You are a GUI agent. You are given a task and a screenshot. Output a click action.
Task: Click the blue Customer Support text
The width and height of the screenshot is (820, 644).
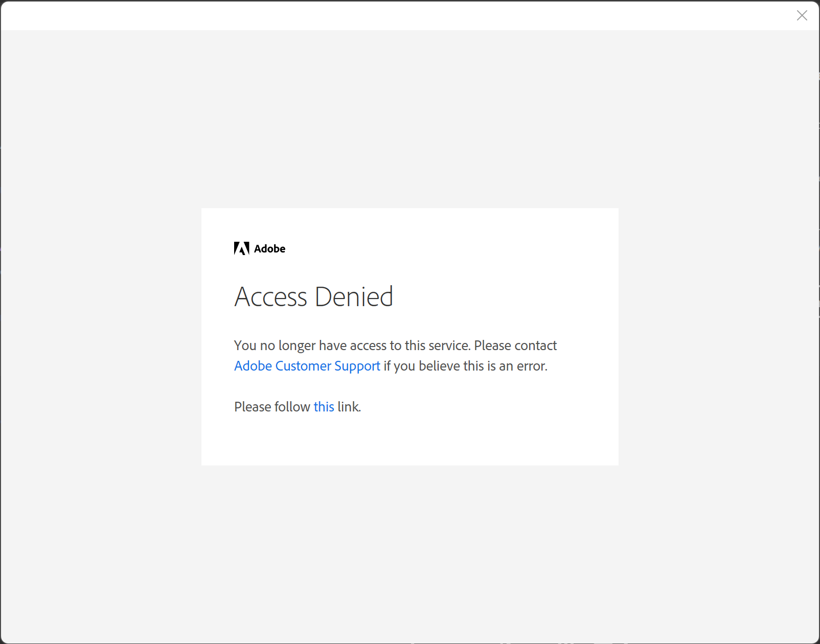[x=306, y=366]
